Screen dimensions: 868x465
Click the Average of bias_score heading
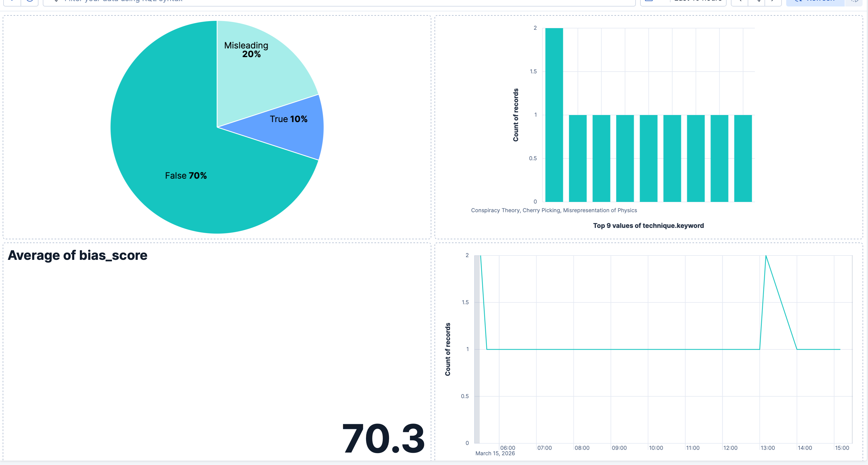point(77,255)
